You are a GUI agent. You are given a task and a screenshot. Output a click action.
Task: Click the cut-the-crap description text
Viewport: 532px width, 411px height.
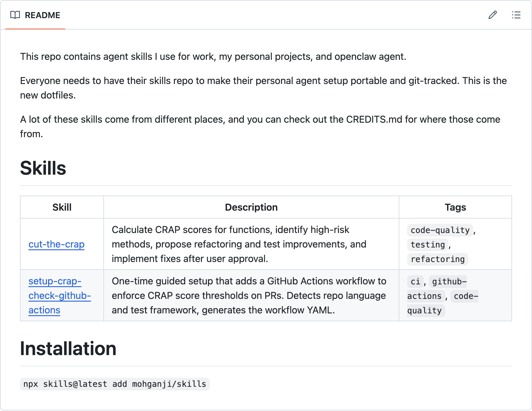point(239,244)
